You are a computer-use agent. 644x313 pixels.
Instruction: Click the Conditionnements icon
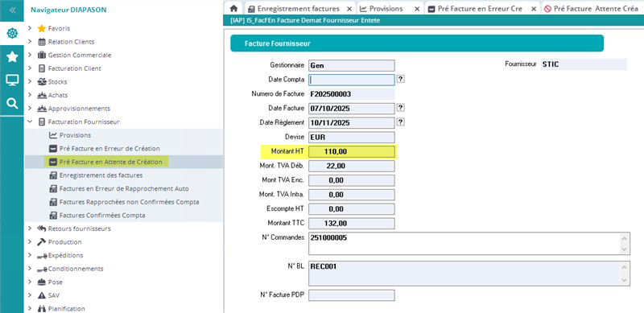click(x=42, y=269)
